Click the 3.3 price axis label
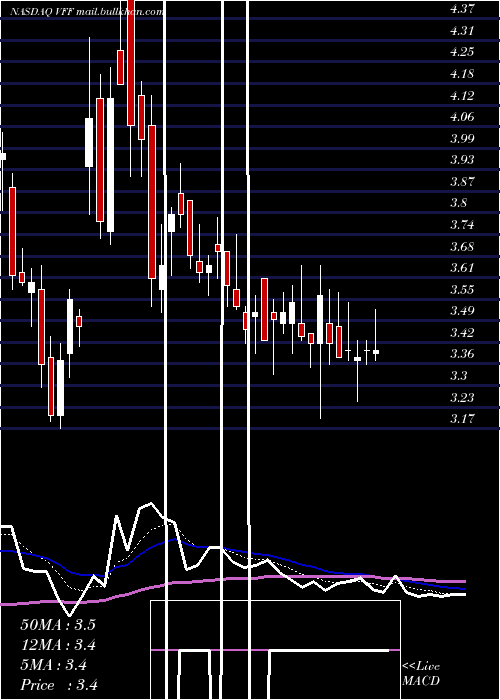Screen dimensions: 500x700 (458, 375)
